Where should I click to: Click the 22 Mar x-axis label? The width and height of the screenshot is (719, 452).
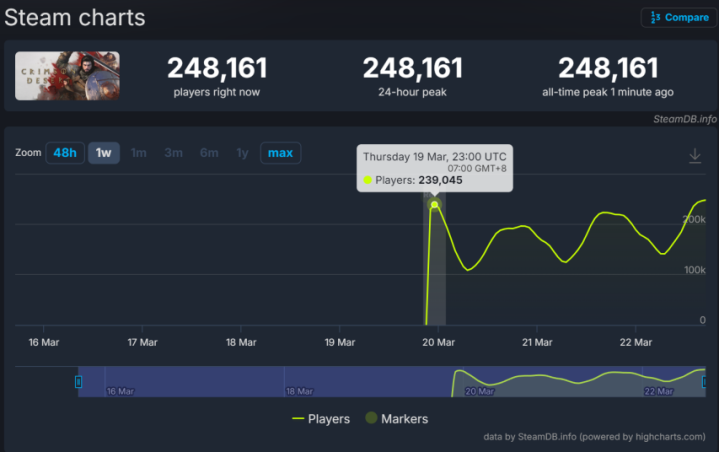click(x=636, y=342)
